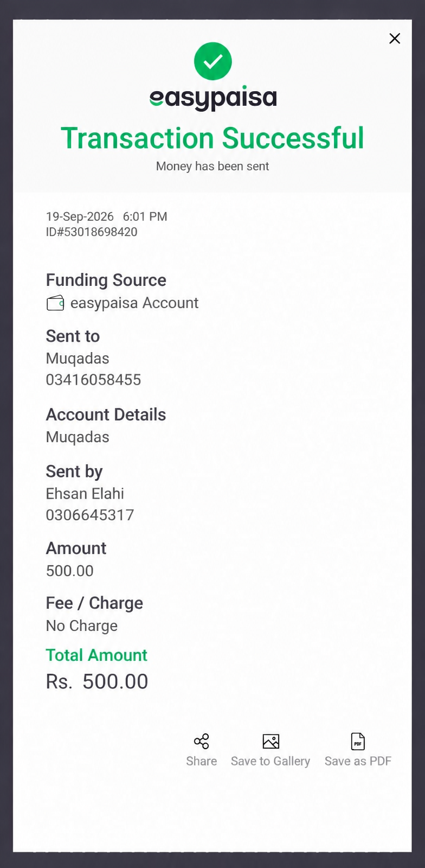
Task: Click easypaisa Account funding source text
Action: [134, 303]
